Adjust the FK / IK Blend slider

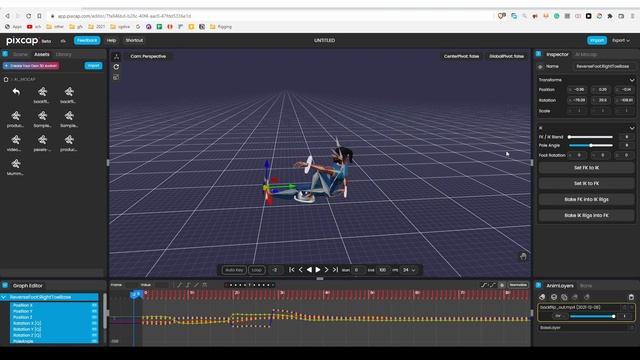click(591, 137)
